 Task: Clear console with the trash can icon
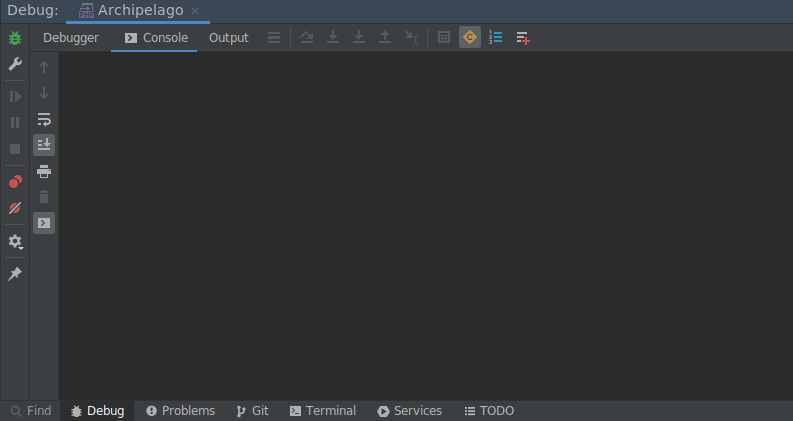tap(44, 197)
